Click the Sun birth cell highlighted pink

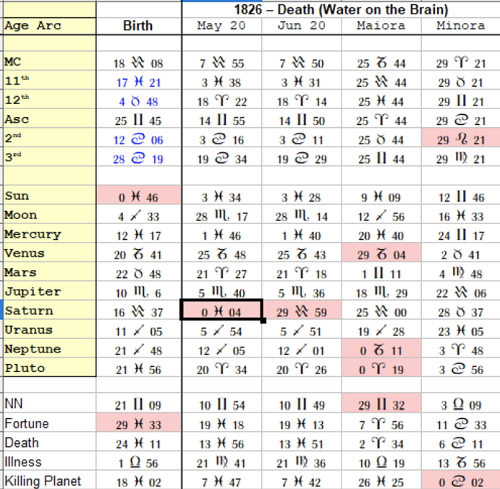point(139,195)
